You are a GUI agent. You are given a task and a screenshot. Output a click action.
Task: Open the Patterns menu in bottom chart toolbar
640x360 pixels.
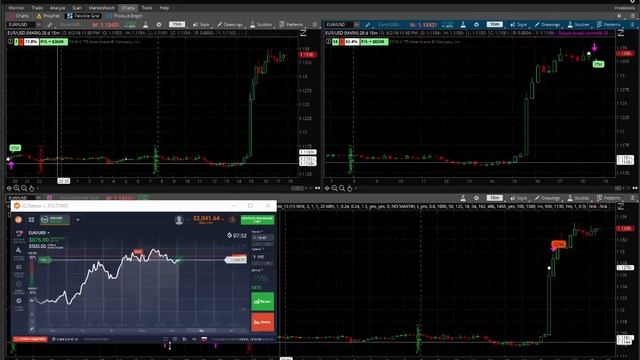[609, 198]
